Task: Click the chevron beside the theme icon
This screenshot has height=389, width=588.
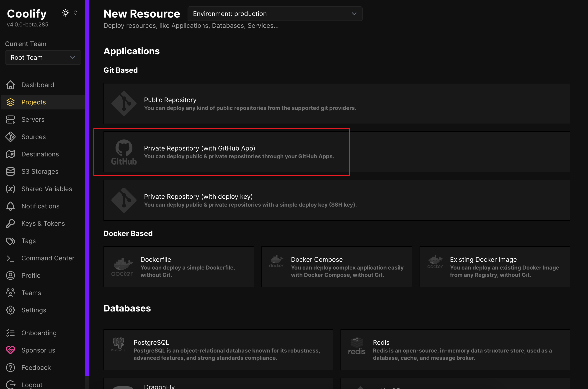Action: (76, 13)
